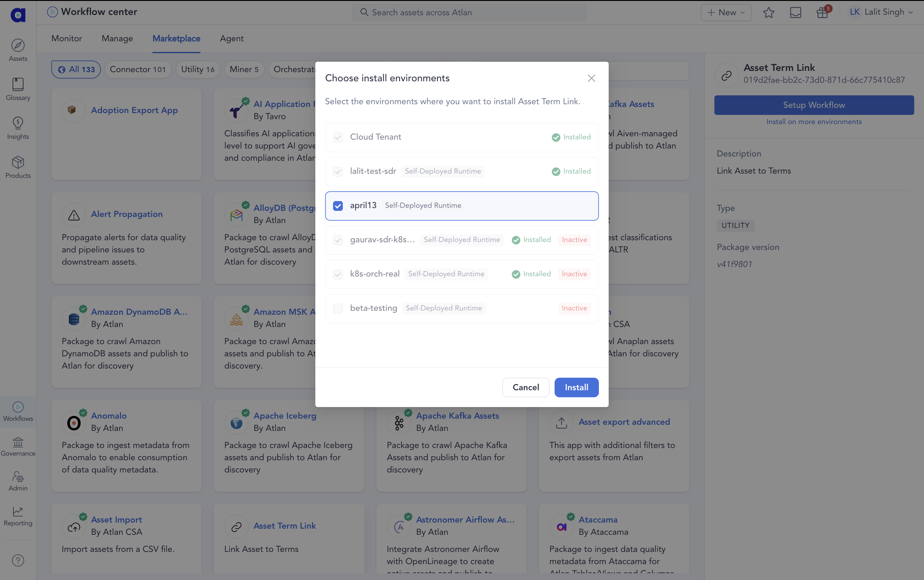Click the Asset Import cloud upload icon

74,527
